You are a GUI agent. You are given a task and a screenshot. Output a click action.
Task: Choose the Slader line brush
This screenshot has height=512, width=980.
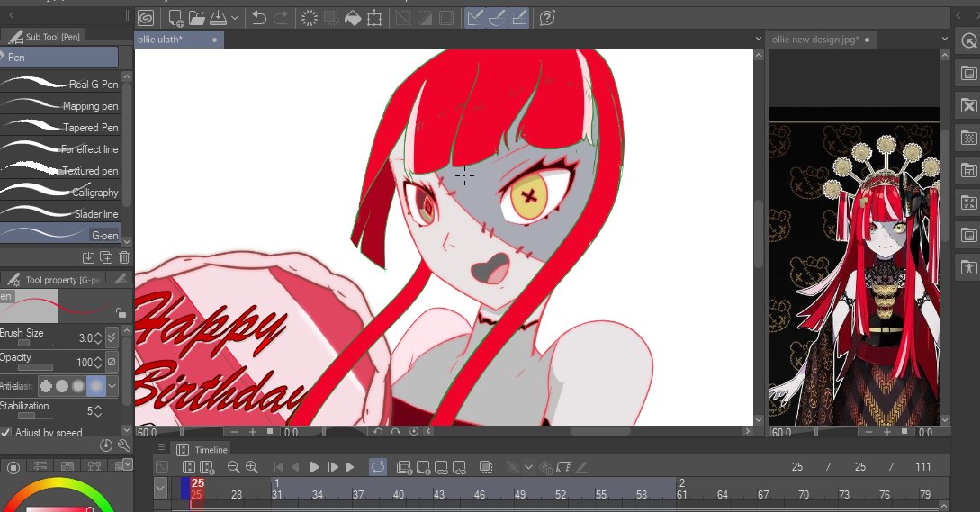(x=60, y=213)
